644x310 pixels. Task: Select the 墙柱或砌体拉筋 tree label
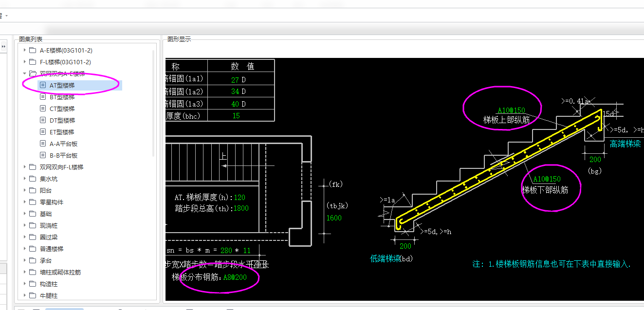coord(60,272)
